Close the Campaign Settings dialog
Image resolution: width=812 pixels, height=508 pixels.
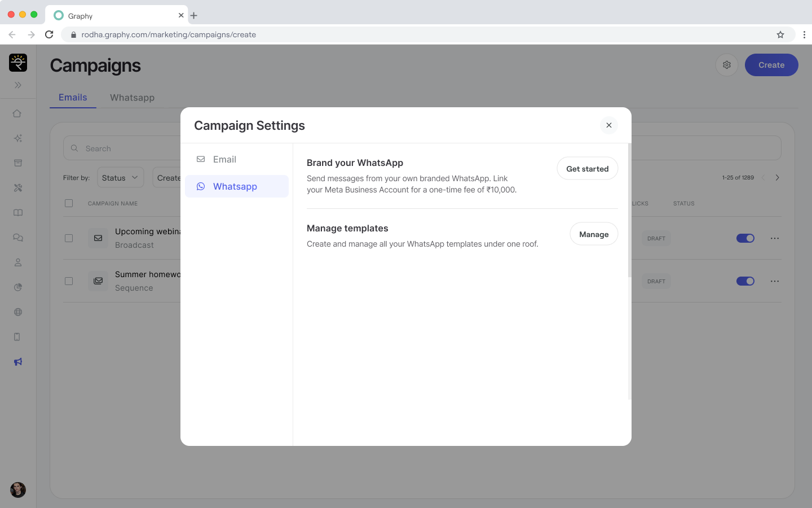(608, 125)
